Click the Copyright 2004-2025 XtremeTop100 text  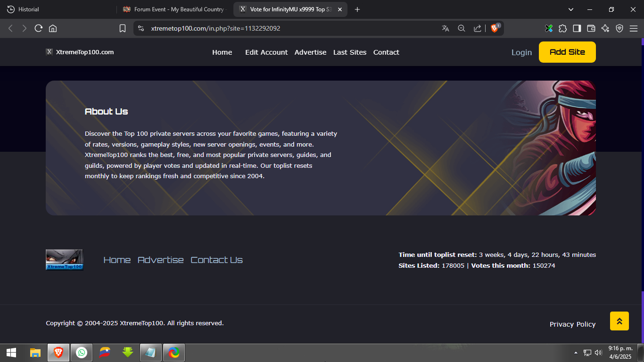pos(135,323)
